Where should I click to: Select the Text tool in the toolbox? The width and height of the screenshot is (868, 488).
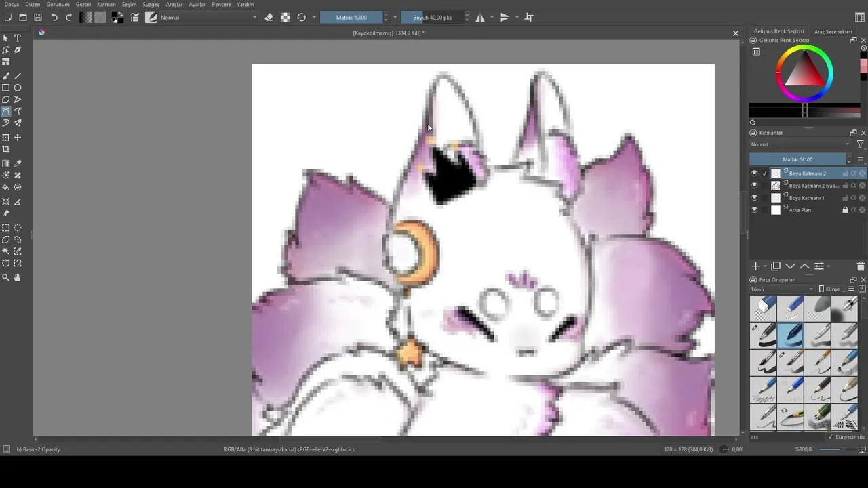pos(18,38)
